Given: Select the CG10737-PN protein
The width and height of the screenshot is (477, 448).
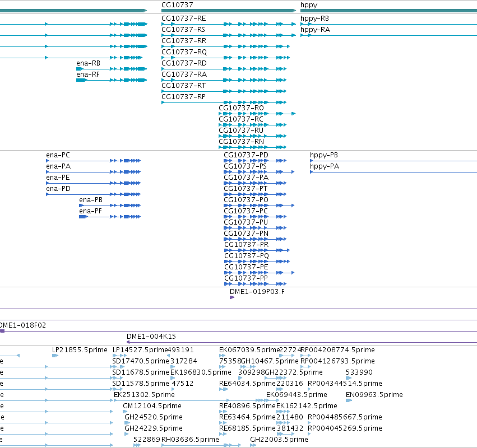Looking at the screenshot, I should (x=246, y=234).
